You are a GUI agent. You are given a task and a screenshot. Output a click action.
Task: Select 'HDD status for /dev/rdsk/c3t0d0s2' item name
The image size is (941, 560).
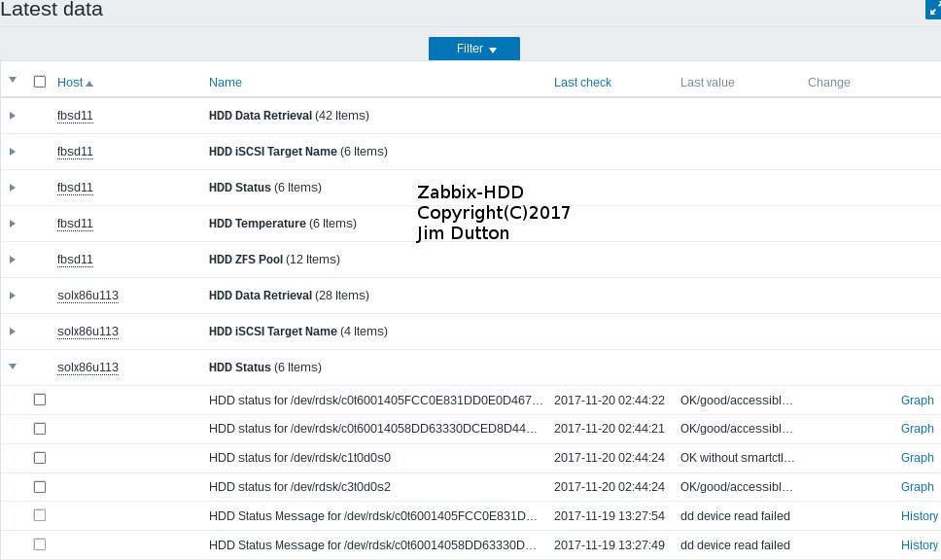(x=299, y=487)
